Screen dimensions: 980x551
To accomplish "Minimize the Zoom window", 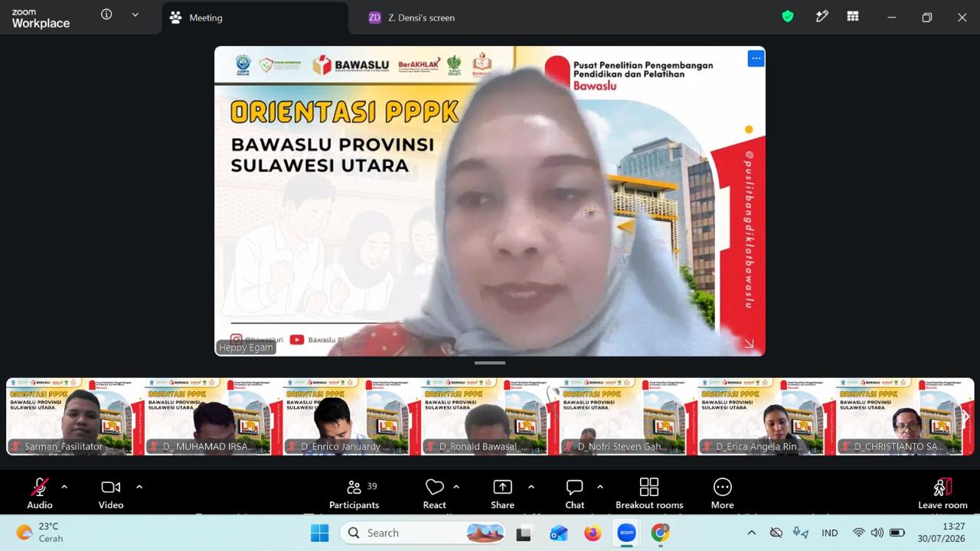I will [891, 17].
